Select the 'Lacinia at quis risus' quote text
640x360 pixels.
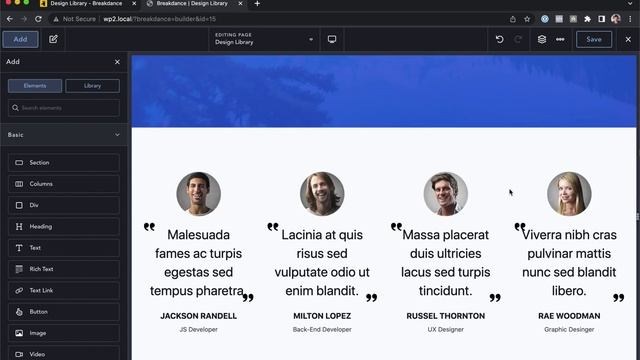pyautogui.click(x=322, y=262)
